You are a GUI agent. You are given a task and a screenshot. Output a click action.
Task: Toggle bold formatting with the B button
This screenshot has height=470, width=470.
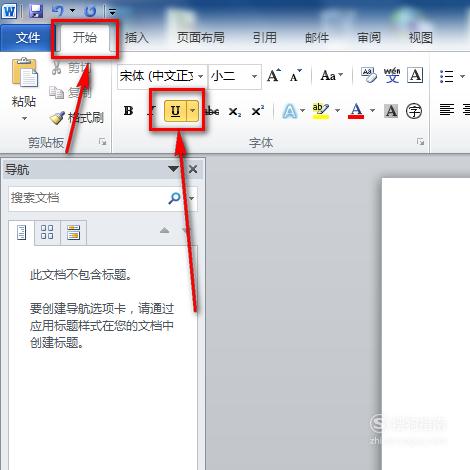click(x=128, y=111)
